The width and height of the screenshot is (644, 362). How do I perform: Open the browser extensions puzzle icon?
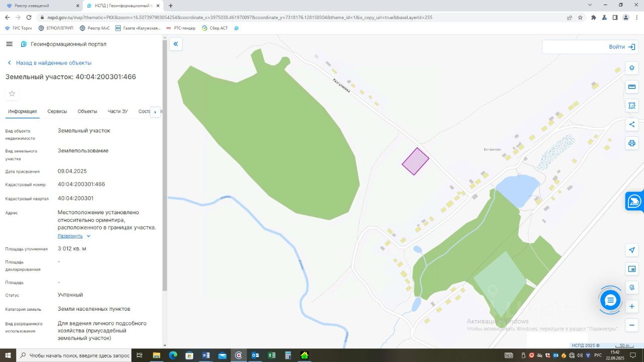click(594, 17)
